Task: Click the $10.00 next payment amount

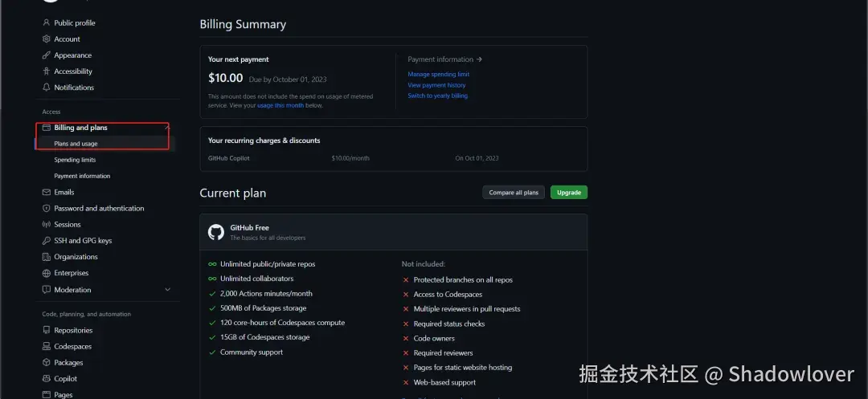Action: click(225, 78)
